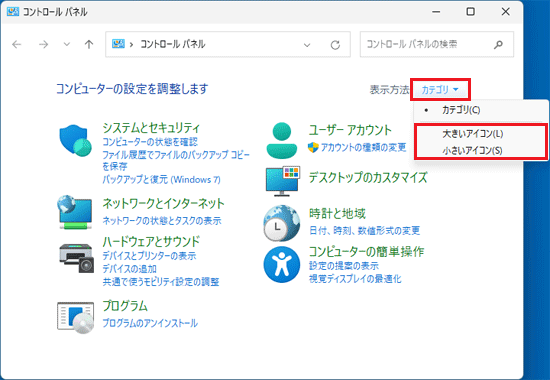This screenshot has height=380, width=550.
Task: Click the breadcrumb chevron before コントロール パネル
Action: (132, 45)
